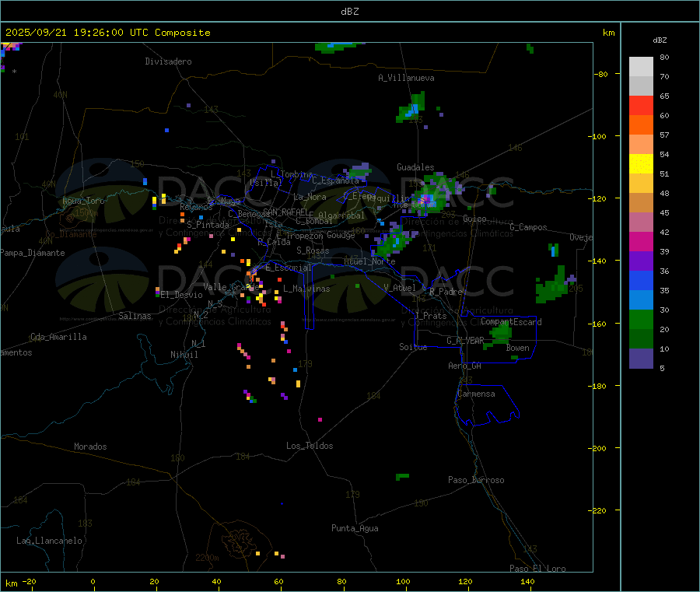This screenshot has width=700, height=592.
Task: Click the 'Los_Toldos' map label
Action: click(x=310, y=446)
